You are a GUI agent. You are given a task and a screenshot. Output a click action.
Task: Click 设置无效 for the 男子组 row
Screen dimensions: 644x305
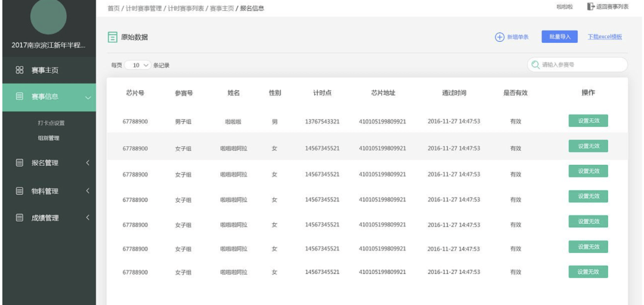[588, 121]
